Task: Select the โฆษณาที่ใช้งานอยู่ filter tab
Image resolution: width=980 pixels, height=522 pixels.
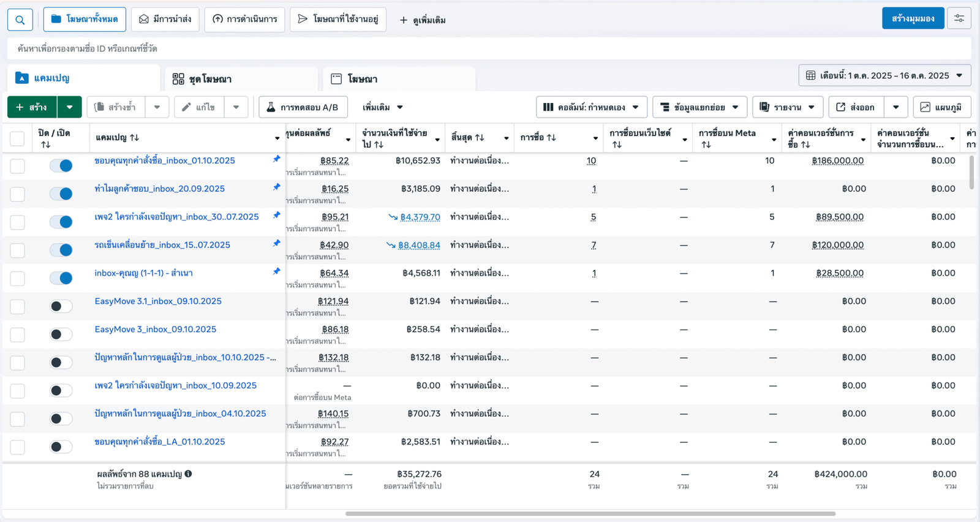Action: click(338, 20)
